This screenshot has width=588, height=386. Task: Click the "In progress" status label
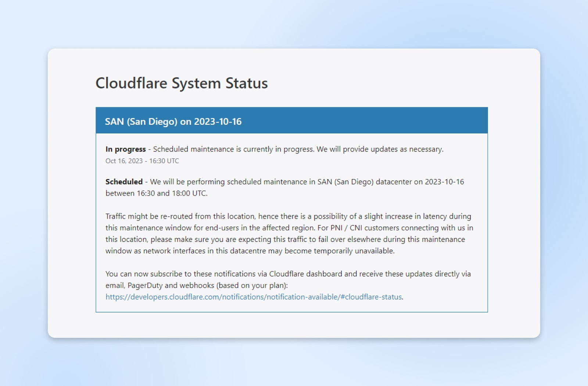click(125, 149)
